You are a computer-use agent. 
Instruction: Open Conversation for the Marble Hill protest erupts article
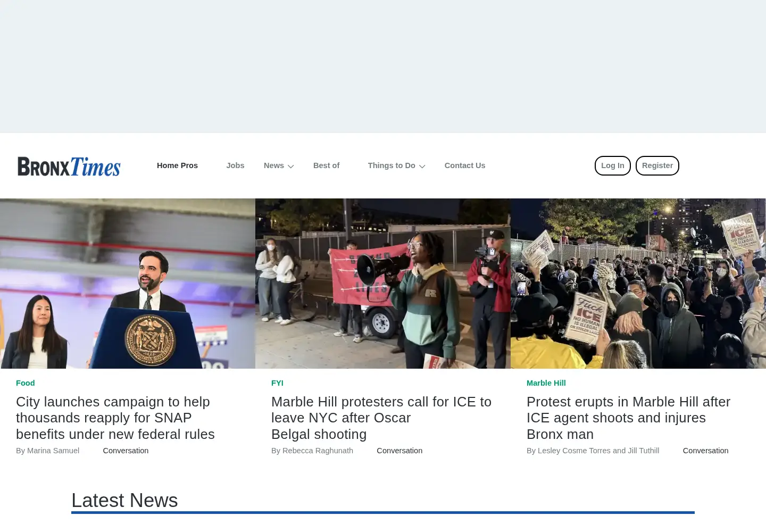(x=705, y=451)
